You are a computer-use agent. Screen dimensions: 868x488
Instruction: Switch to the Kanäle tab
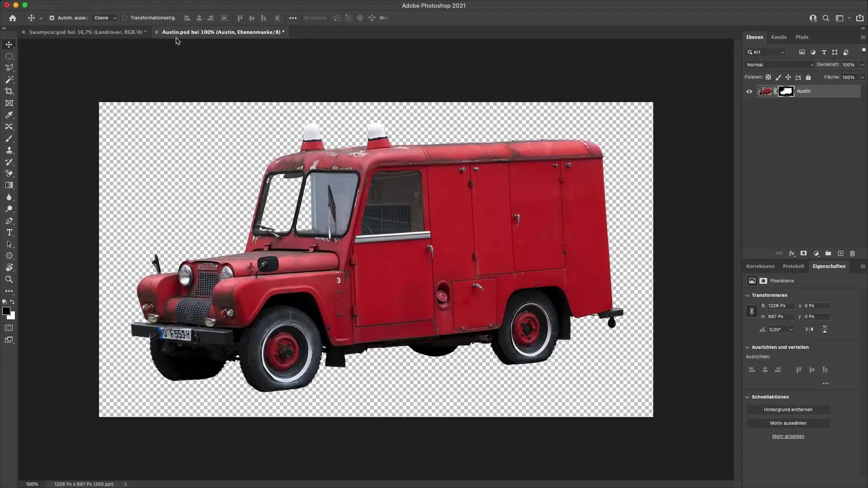pos(779,37)
